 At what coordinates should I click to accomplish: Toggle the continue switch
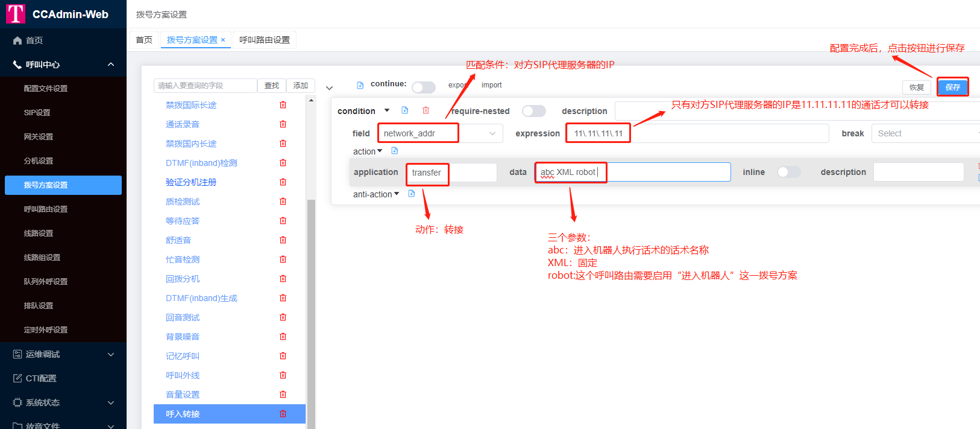(424, 87)
